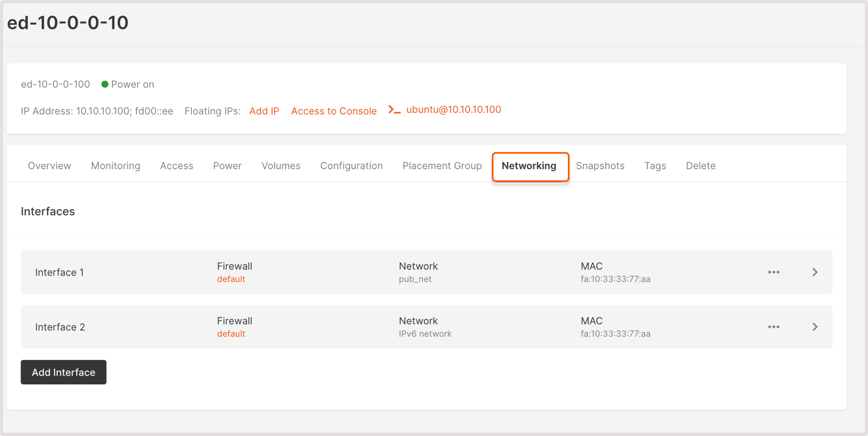The height and width of the screenshot is (436, 868).
Task: Open the options menu for Interface 2
Action: point(774,327)
